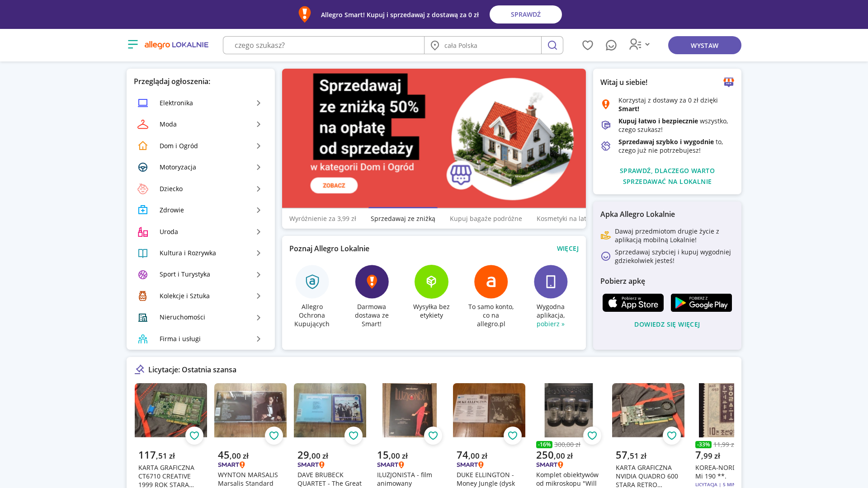Click ZOBACZ on the promo banner
The image size is (868, 488).
(x=334, y=185)
